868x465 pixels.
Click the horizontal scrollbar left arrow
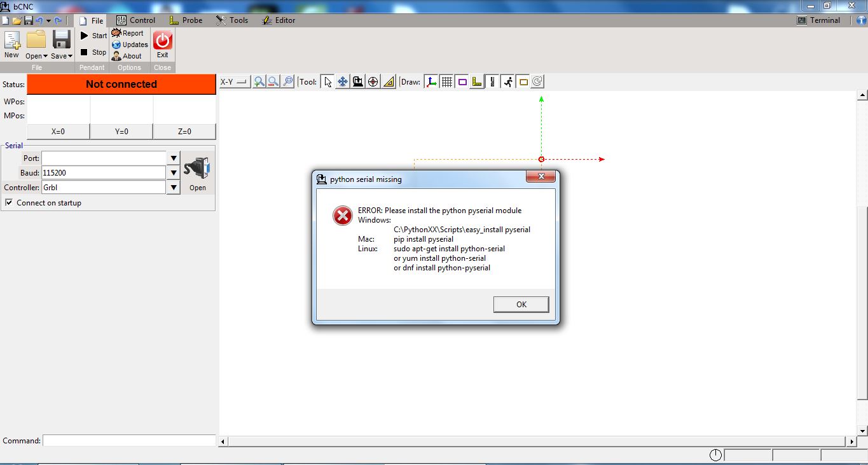tap(223, 441)
